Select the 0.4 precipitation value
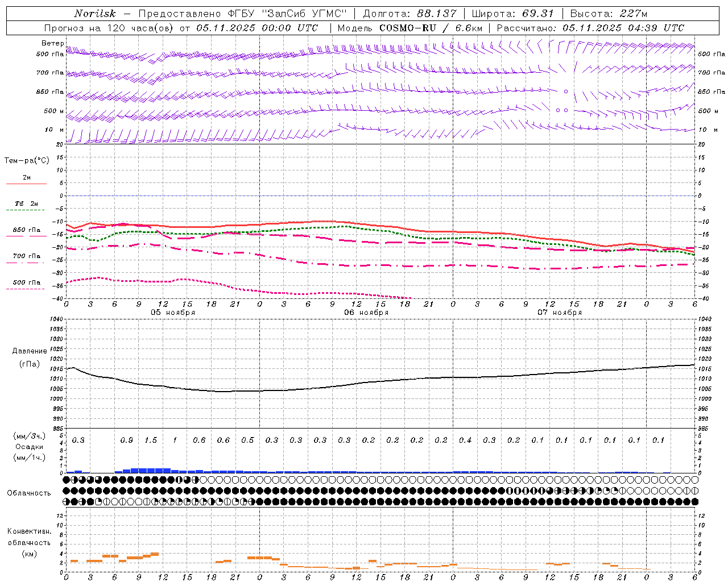Viewport: 728px width, 582px height. [x=465, y=440]
